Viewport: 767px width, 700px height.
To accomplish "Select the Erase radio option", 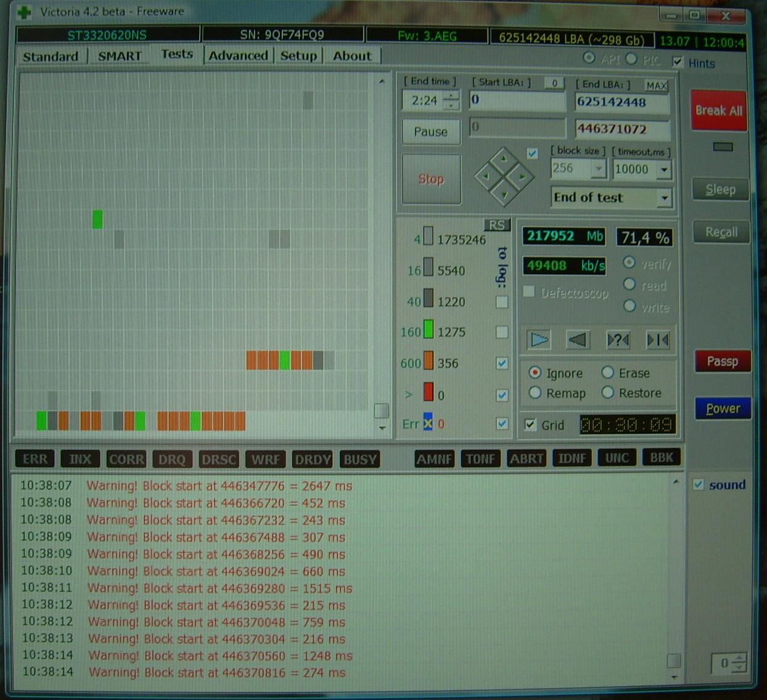I will [x=607, y=372].
